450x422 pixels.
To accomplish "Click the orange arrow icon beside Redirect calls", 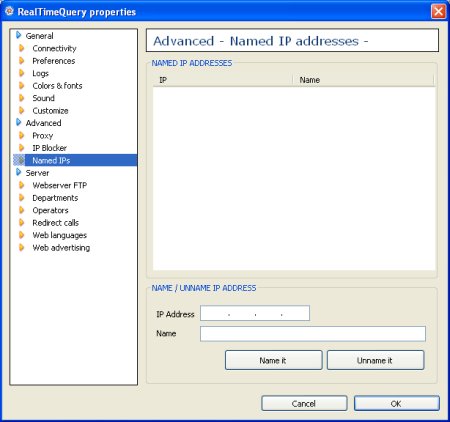I will coord(22,223).
